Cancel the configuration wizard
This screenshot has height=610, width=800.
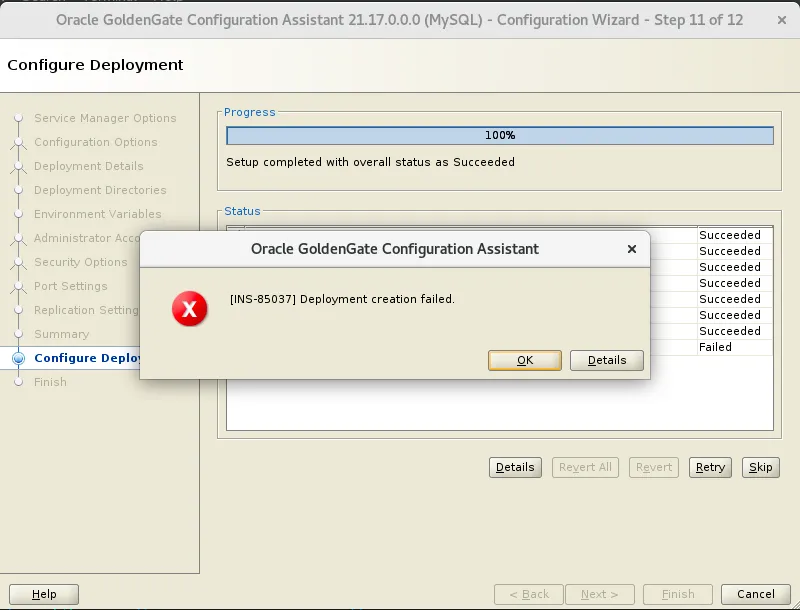point(748,594)
